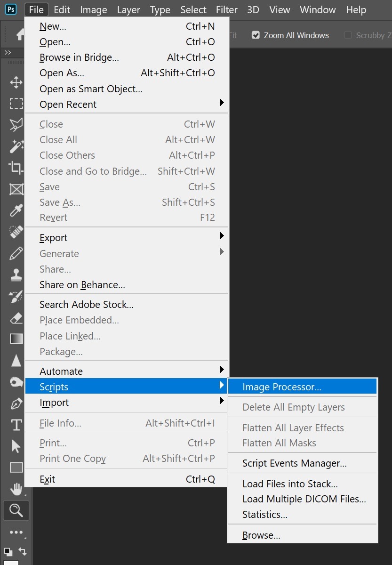Click Load Files into Stack

[x=290, y=484]
